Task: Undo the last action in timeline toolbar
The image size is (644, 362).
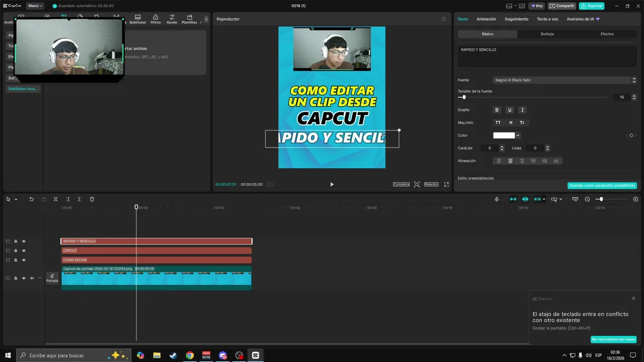Action: 31,199
